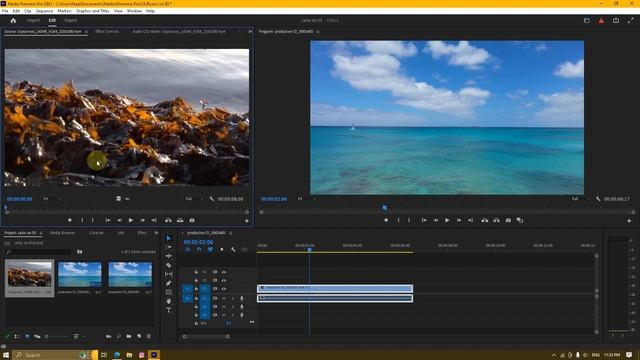Select the Type tool
Image resolution: width=640 pixels, height=360 pixels.
(169, 310)
